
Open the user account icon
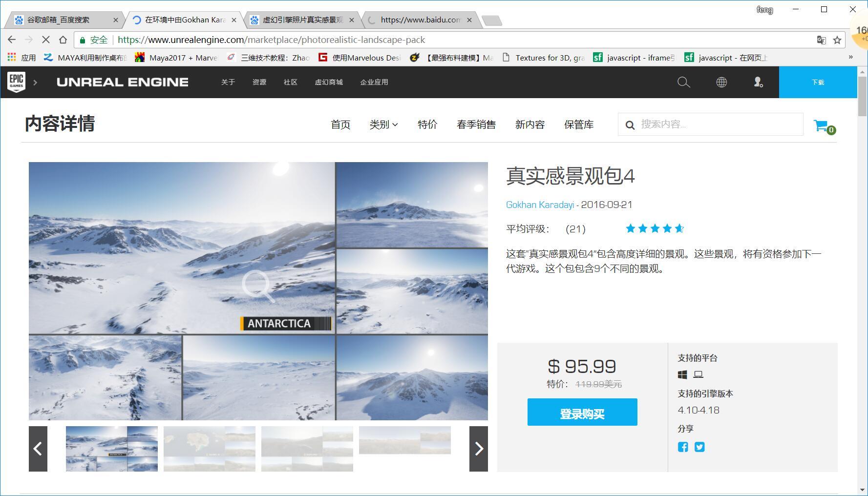pyautogui.click(x=758, y=82)
